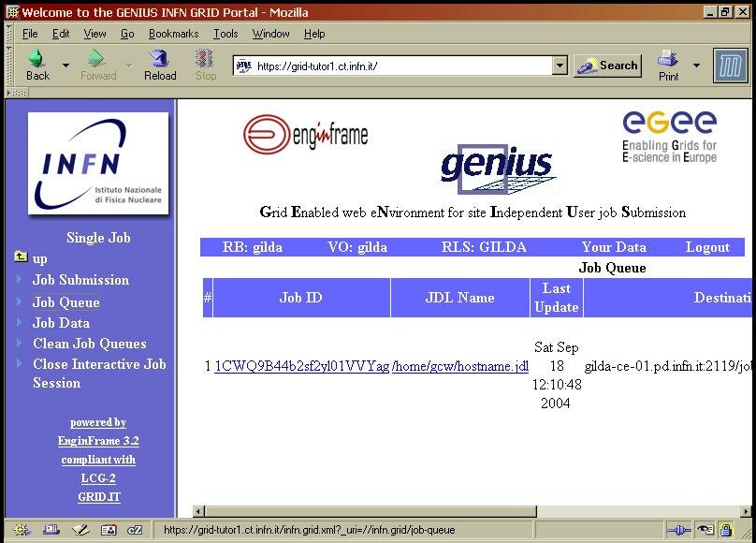Click the horizontal scrollbar left arrow
Viewport: 756px width, 543px height.
click(x=198, y=510)
